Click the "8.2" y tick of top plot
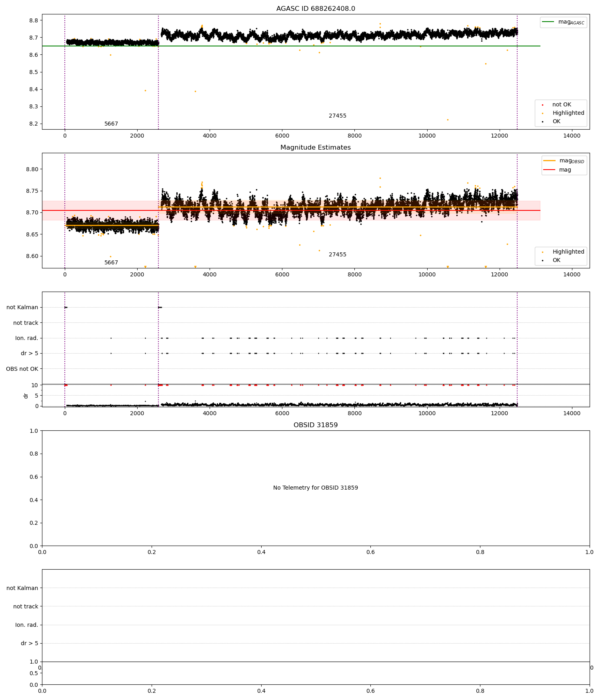This screenshot has width=600, height=700. (34, 124)
